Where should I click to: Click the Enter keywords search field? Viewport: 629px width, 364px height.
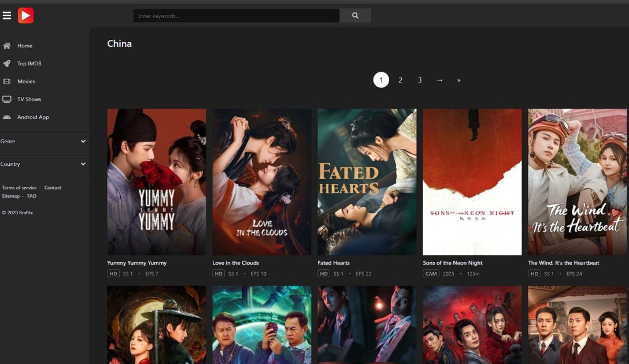pyautogui.click(x=236, y=16)
